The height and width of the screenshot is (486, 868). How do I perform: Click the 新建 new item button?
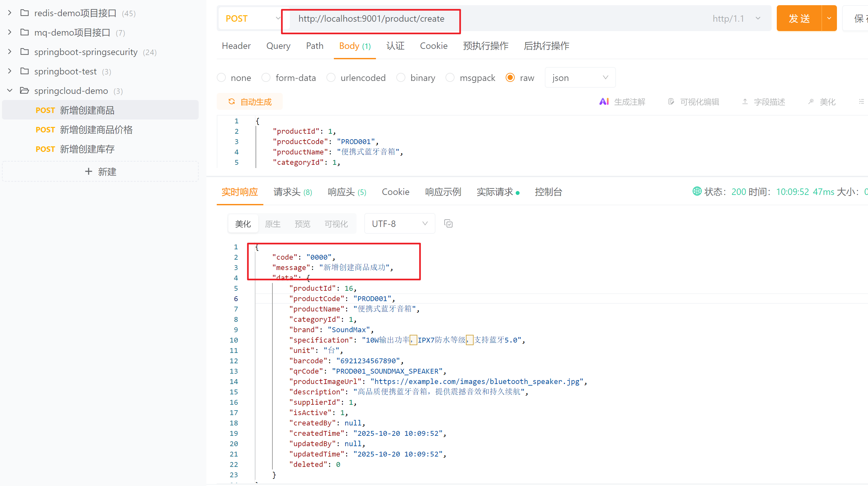click(x=100, y=172)
